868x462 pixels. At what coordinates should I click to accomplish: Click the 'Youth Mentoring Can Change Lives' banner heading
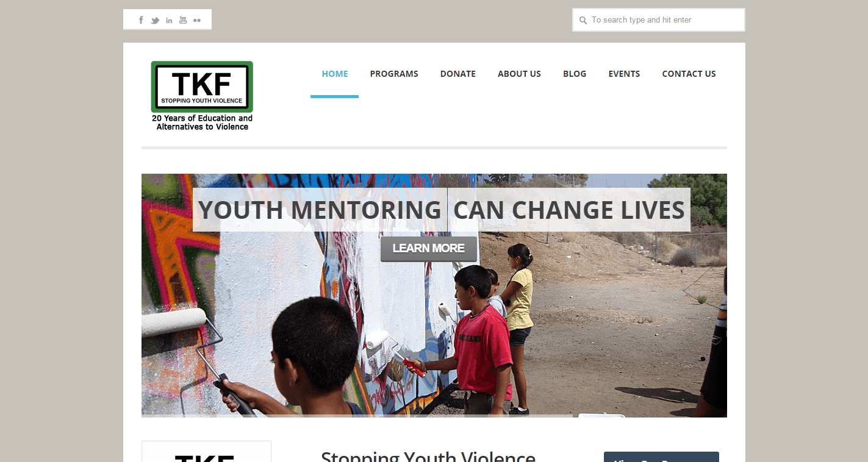pos(442,210)
